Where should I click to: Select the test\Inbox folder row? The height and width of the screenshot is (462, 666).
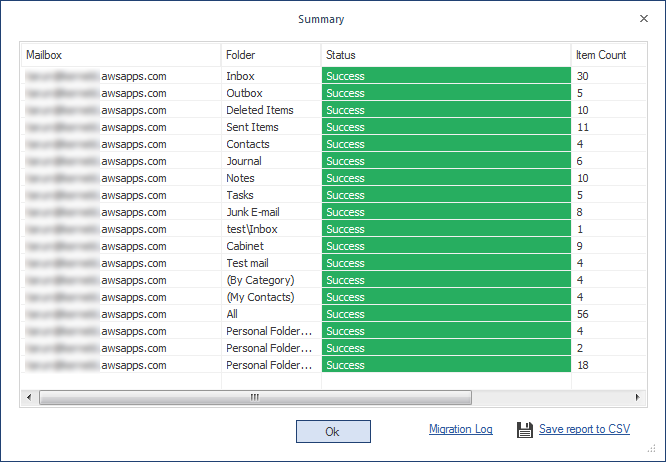point(252,229)
